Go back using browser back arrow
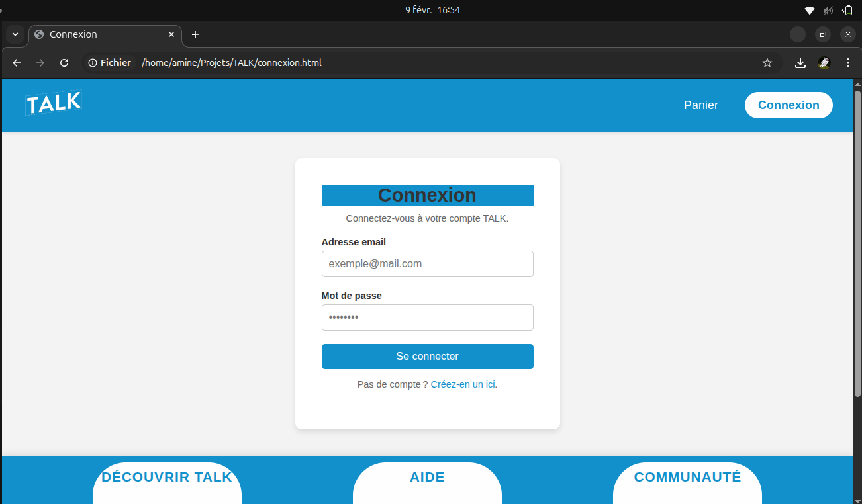Screen dimensions: 862x504 tap(17, 63)
